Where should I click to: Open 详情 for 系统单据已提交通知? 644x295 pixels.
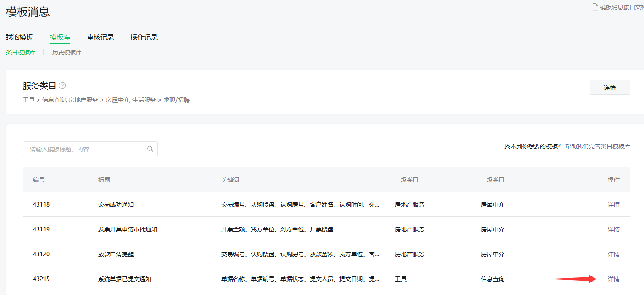[x=613, y=279]
